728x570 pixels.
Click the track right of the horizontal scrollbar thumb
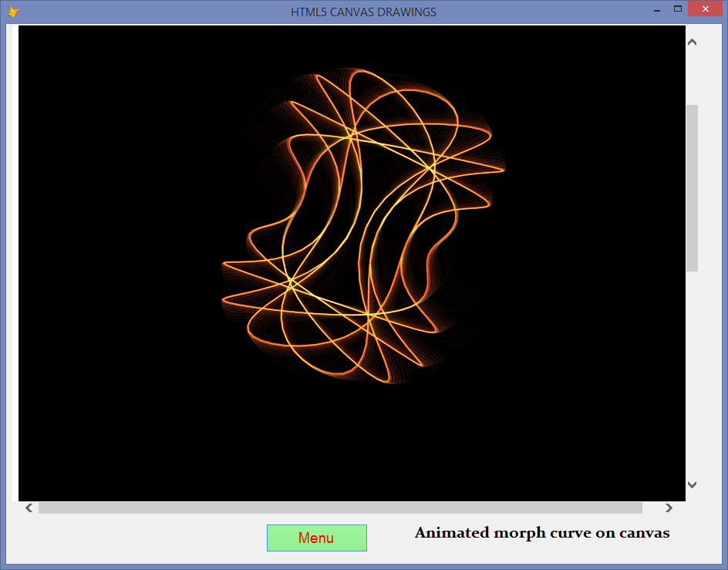652,508
